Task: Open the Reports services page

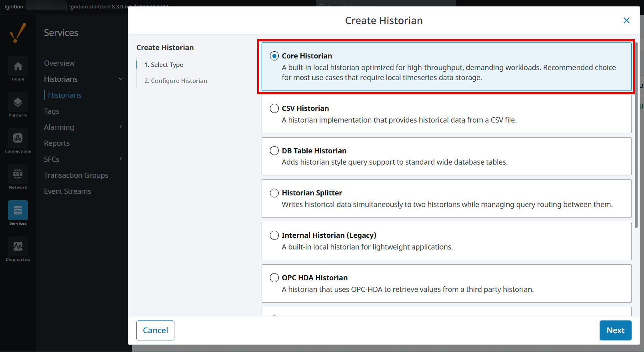Action: (57, 143)
